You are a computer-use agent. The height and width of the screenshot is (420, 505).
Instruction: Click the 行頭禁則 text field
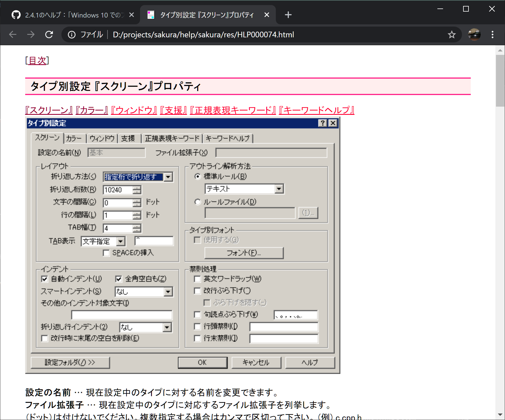click(284, 327)
